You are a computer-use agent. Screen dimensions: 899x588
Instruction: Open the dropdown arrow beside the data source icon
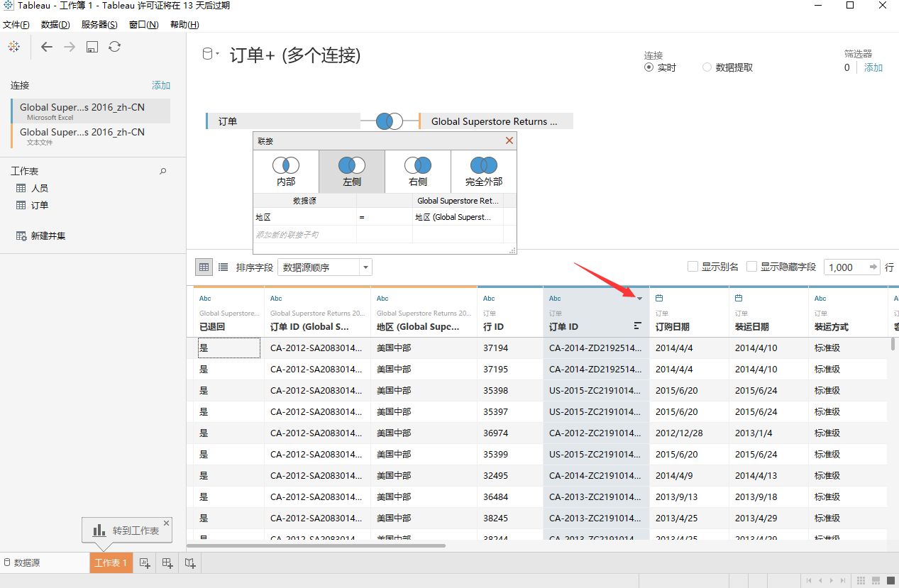pos(217,54)
